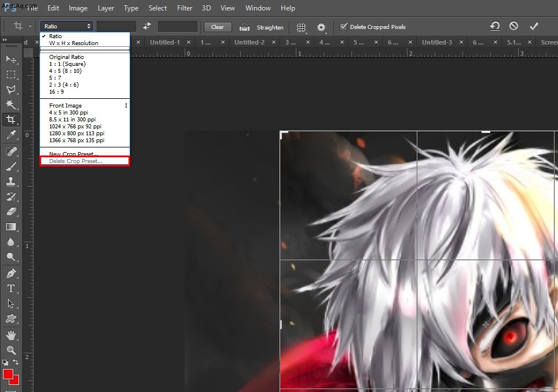Click the Straighten button label
The image size is (558, 392).
tap(270, 27)
